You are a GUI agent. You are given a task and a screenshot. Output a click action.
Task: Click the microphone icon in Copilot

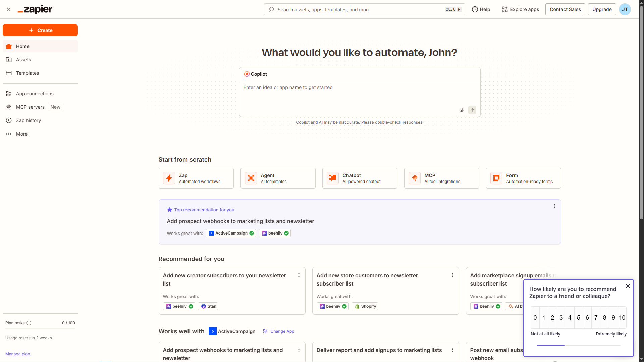(461, 110)
